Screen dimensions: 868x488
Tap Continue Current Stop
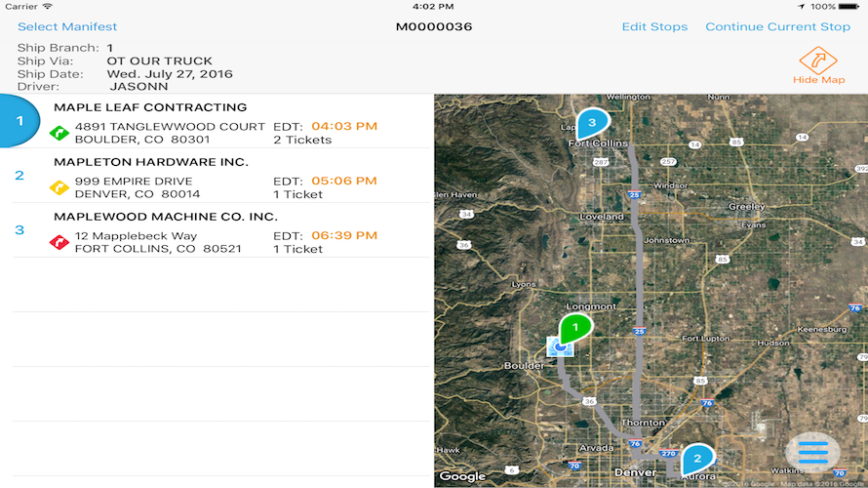[x=777, y=26]
